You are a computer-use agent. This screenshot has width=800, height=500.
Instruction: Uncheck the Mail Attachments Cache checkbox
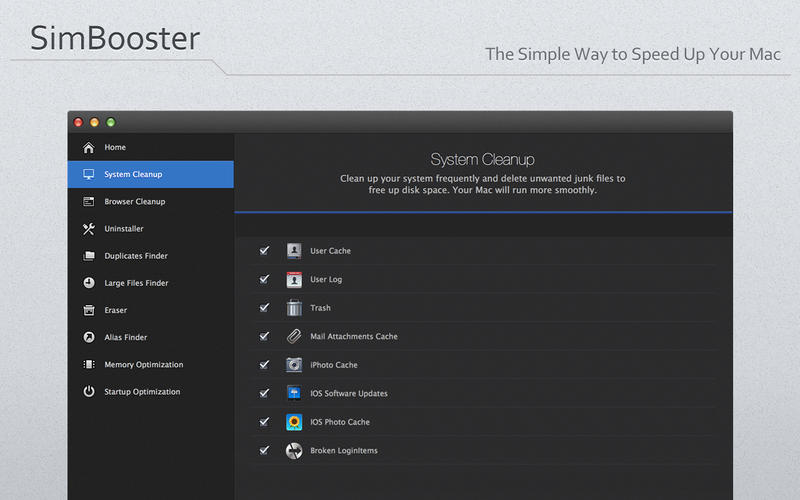click(x=264, y=336)
